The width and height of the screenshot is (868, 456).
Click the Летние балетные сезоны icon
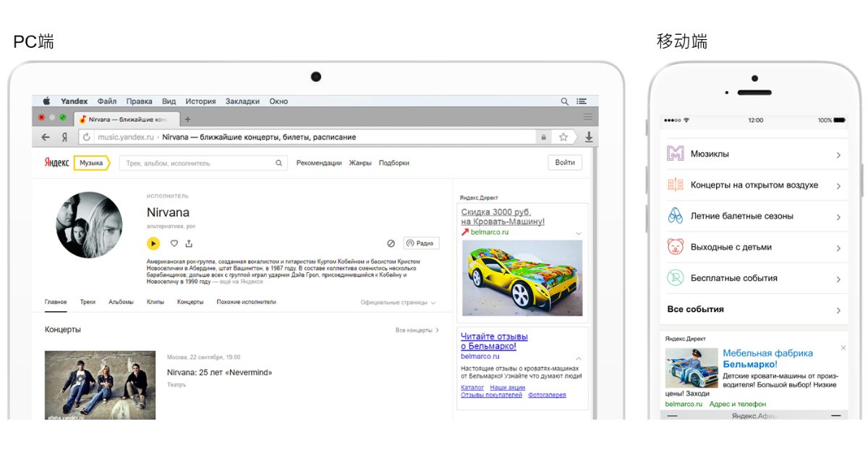tap(676, 216)
